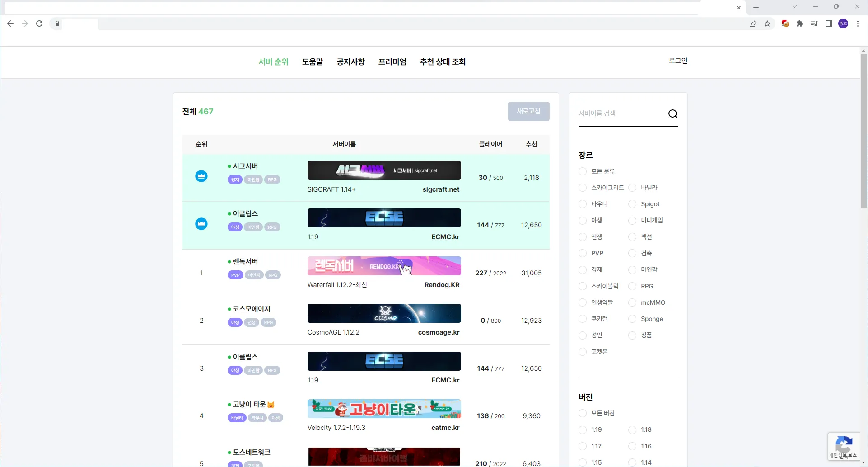Click the server name search input field
The width and height of the screenshot is (868, 467).
coord(619,113)
